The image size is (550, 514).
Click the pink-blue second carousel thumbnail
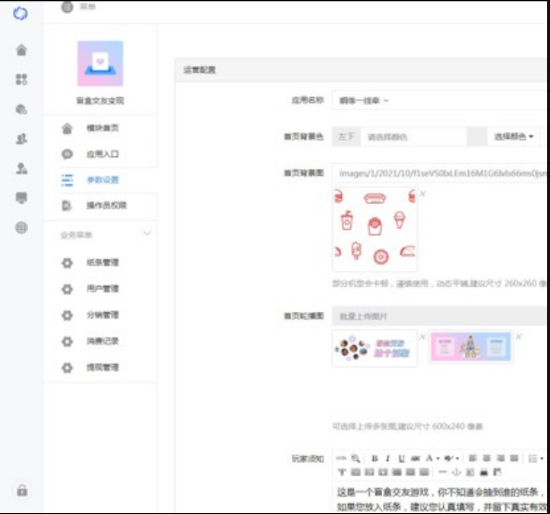[470, 347]
